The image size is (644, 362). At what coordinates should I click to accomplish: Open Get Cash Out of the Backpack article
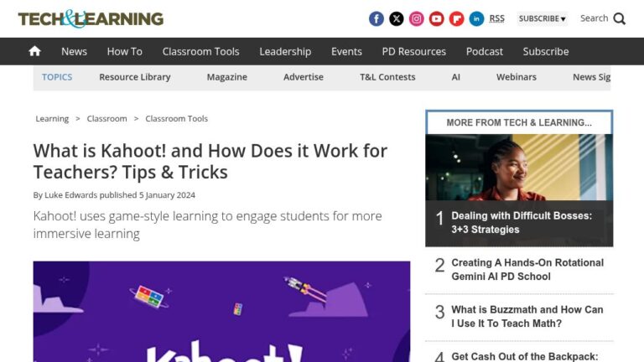tap(524, 356)
